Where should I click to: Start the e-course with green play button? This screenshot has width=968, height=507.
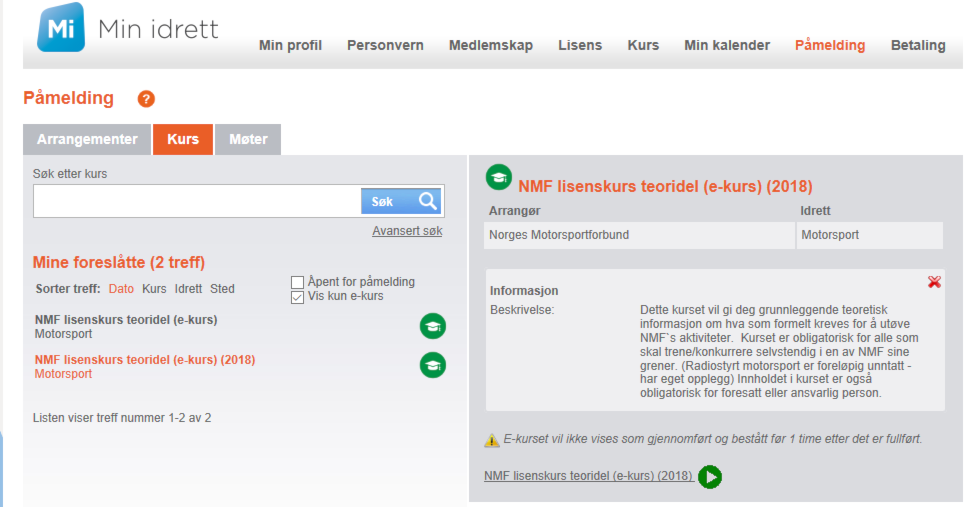point(710,477)
